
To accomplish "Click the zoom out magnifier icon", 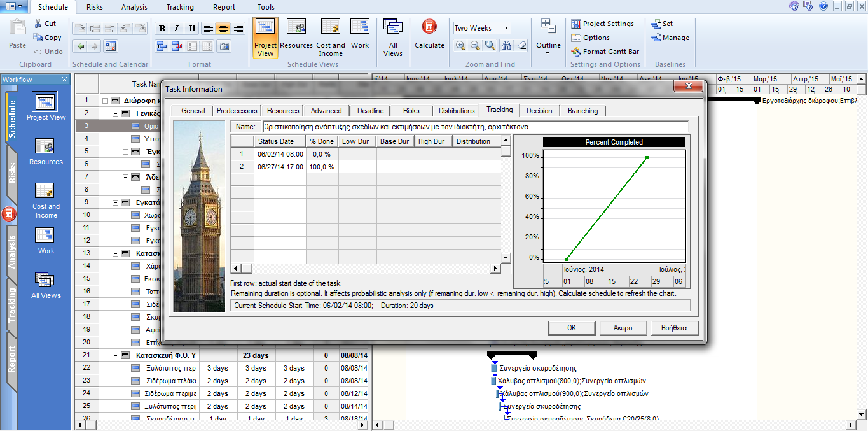I will (x=475, y=46).
